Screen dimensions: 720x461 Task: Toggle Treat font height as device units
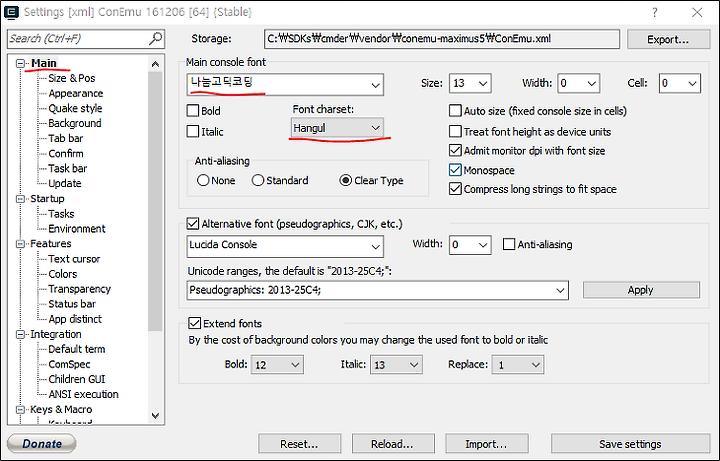[x=455, y=132]
